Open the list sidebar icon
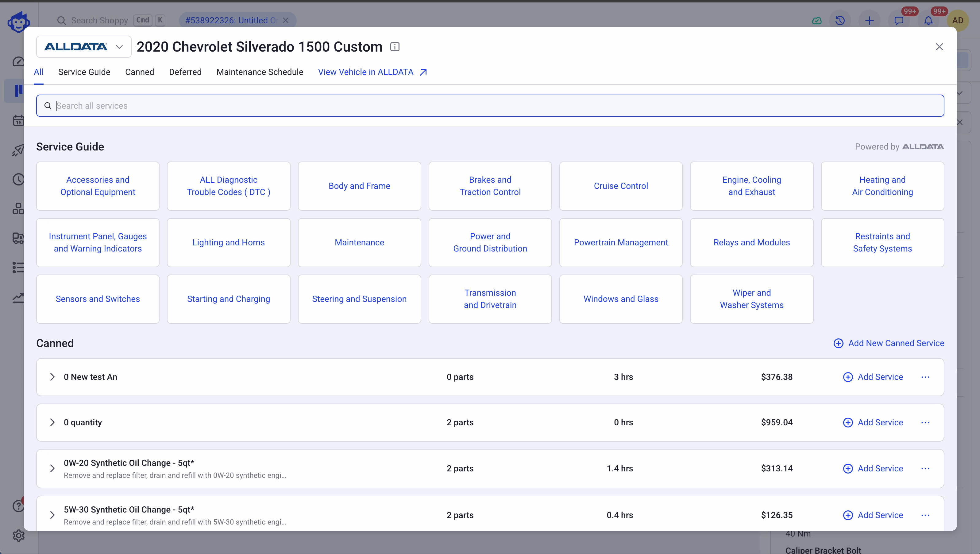Image resolution: width=980 pixels, height=554 pixels. click(x=18, y=267)
